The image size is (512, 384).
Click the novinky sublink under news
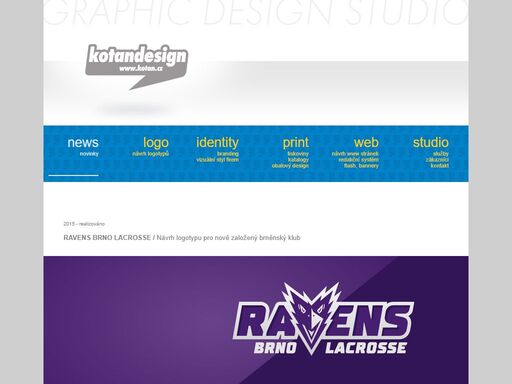pyautogui.click(x=89, y=154)
